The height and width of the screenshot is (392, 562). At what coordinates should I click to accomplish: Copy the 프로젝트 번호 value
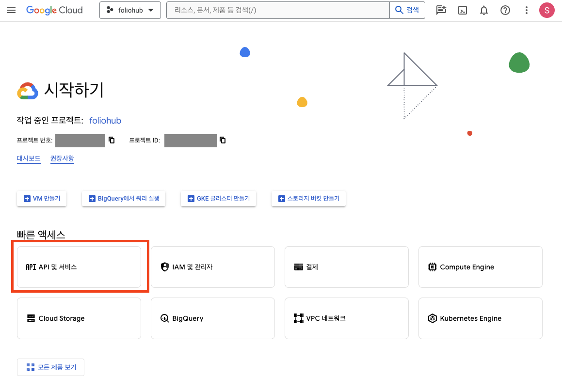coord(112,140)
